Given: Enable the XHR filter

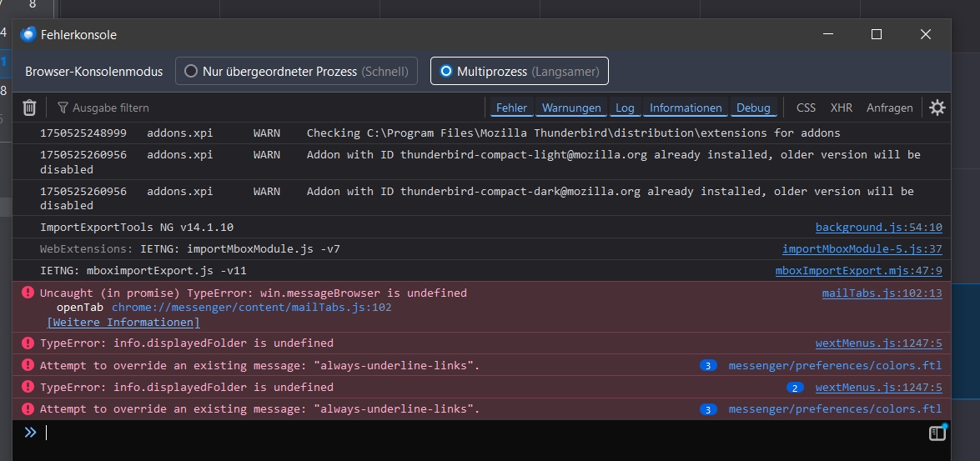Looking at the screenshot, I should point(841,108).
